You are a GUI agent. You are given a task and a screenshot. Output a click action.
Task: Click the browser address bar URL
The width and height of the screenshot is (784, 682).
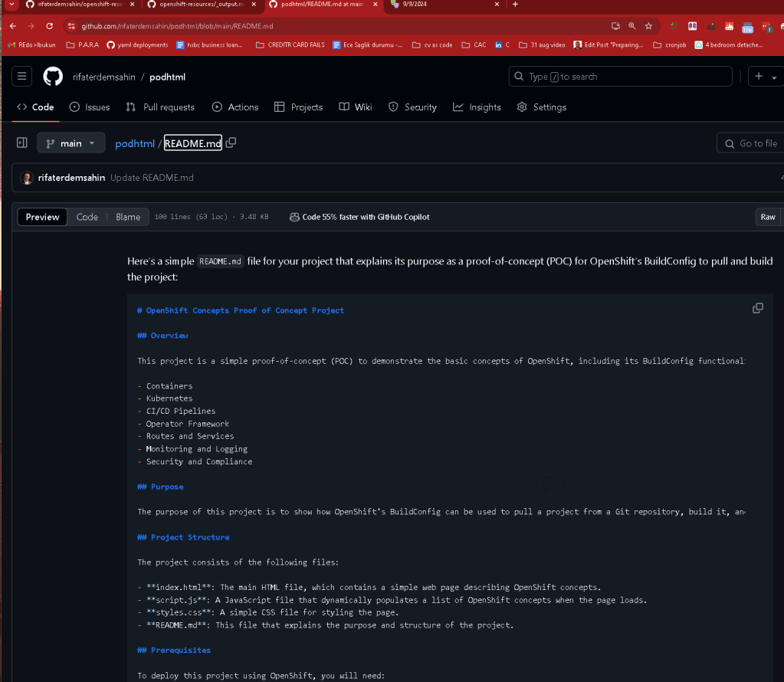[x=178, y=26]
